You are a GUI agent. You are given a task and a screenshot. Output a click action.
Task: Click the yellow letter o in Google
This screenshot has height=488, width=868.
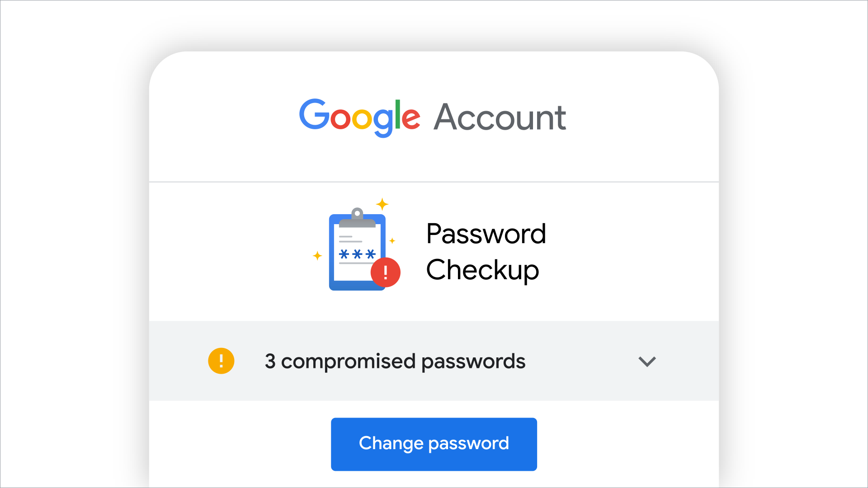pyautogui.click(x=362, y=119)
